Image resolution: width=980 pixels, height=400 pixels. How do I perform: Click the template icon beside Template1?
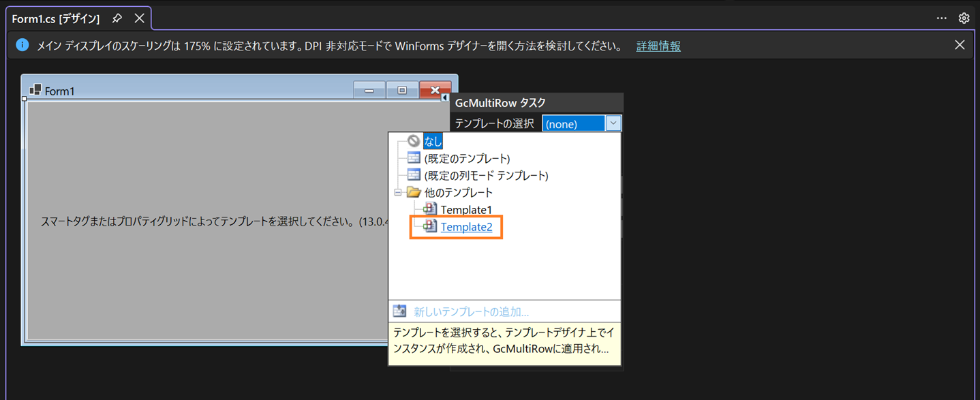(x=430, y=209)
